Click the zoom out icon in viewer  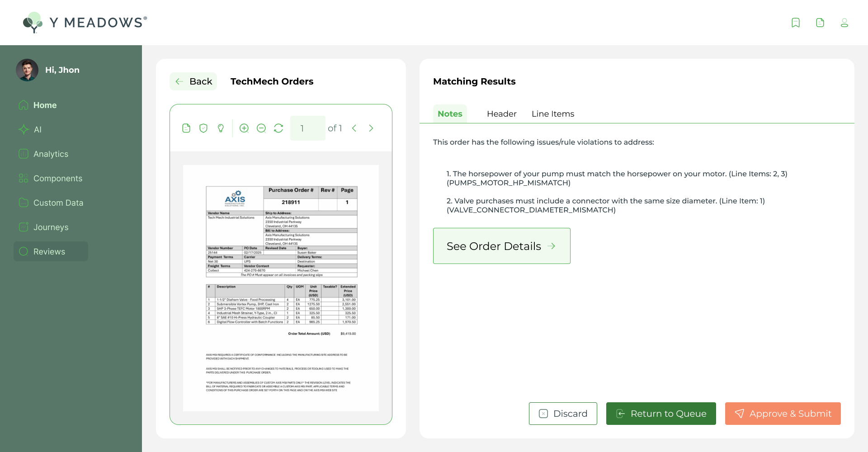261,128
